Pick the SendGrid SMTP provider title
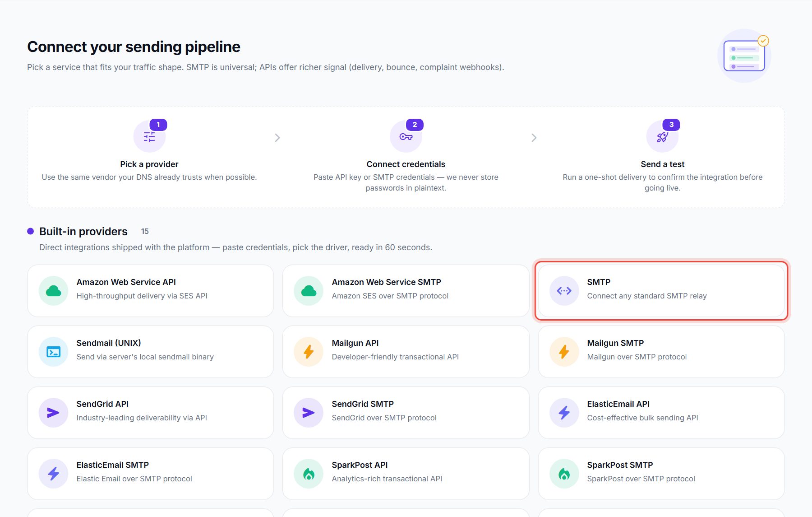 coord(363,404)
